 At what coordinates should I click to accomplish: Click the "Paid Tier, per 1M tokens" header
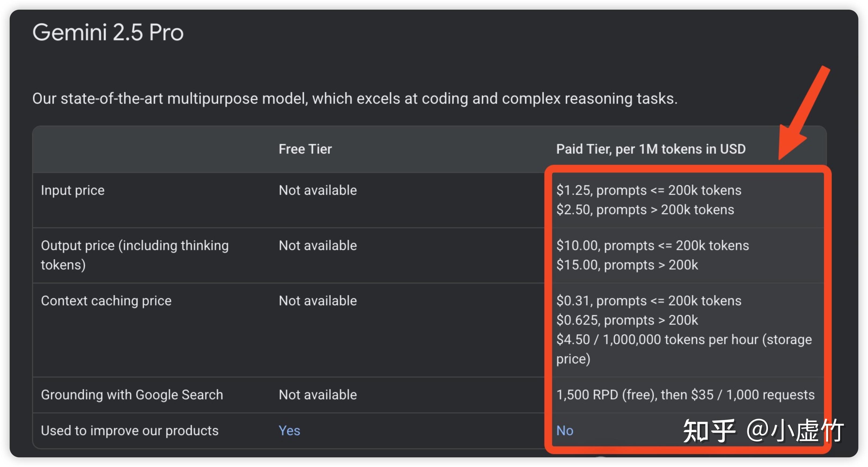click(x=651, y=149)
